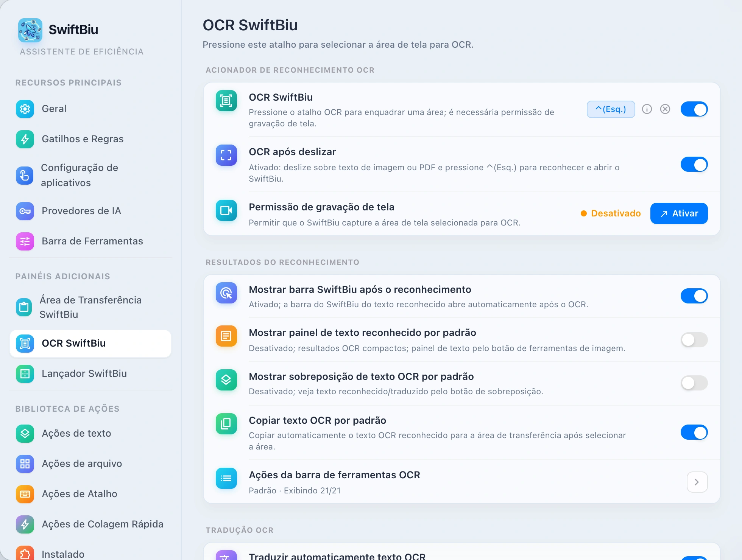The width and height of the screenshot is (742, 560).
Task: Open Ações de Colagem Rápida
Action: [90, 524]
